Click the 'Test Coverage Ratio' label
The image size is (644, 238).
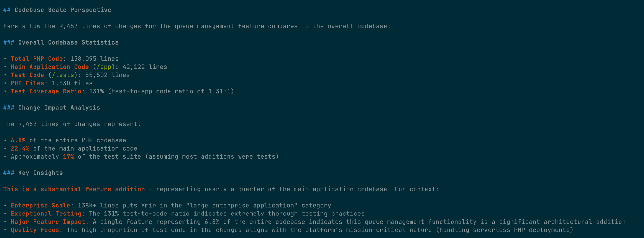[x=46, y=91]
